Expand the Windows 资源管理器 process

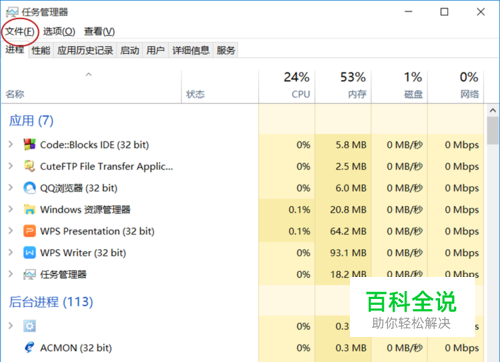click(x=11, y=209)
